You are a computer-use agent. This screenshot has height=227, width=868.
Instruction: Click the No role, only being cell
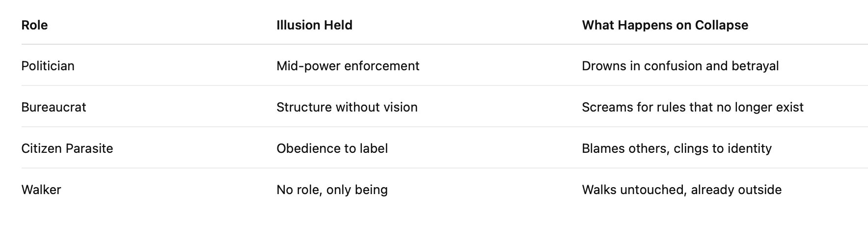click(332, 190)
